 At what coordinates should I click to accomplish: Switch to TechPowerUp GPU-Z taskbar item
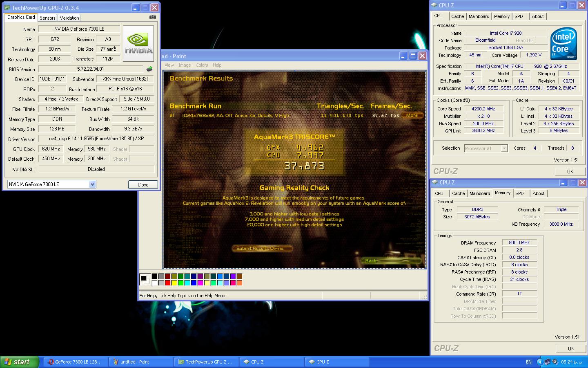tap(206, 362)
